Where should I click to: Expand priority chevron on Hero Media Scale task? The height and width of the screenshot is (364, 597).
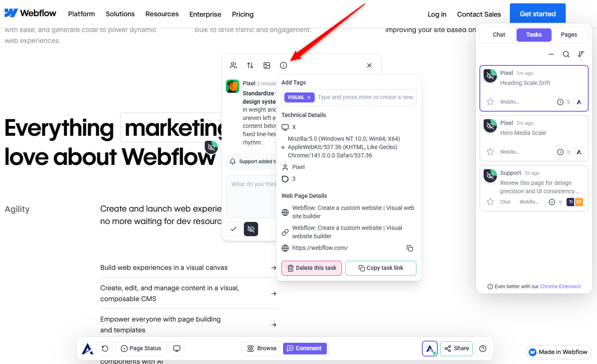(569, 152)
